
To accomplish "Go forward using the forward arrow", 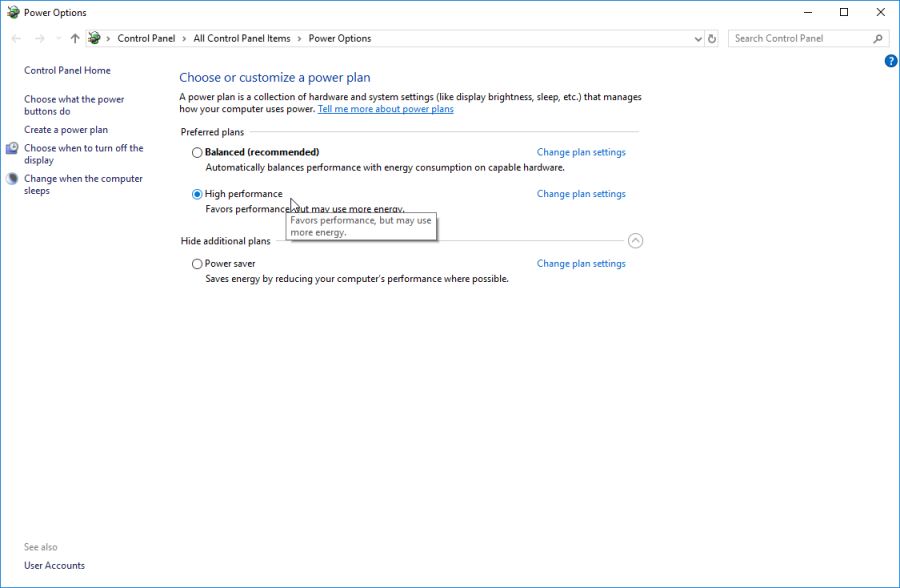I will coord(40,38).
